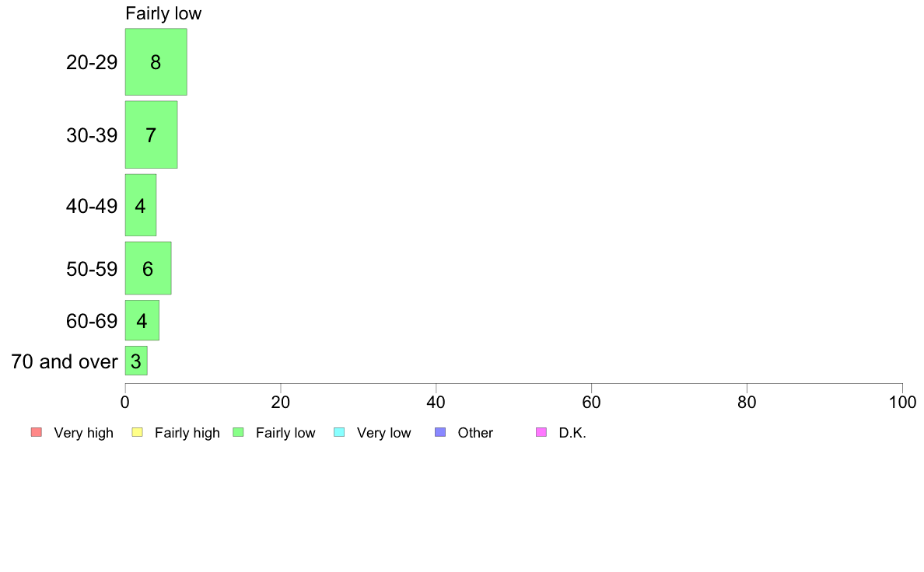Click the 100 tick on x-axis
The image size is (924, 572).
point(902,403)
